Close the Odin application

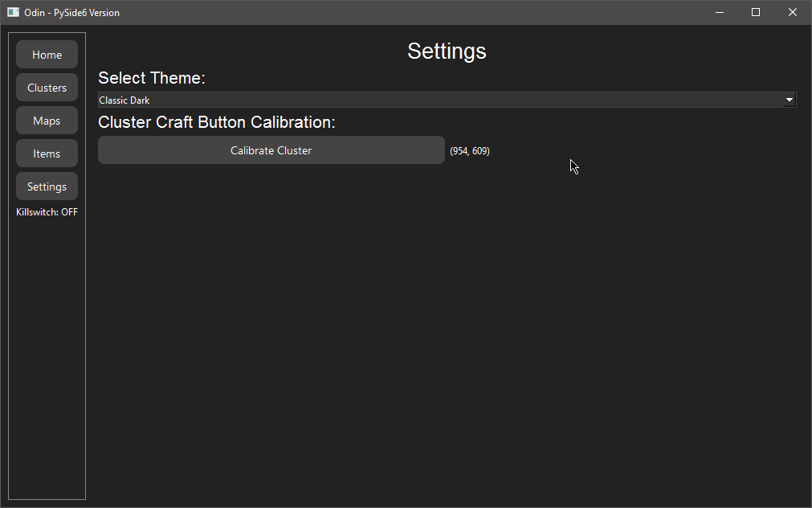792,12
